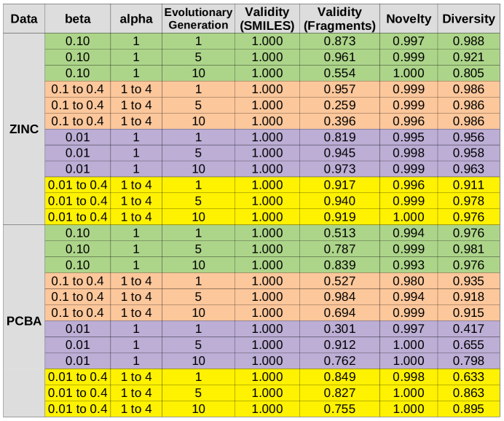Screen dimensions: 504x421
Task: Click the PCBA dataset label cell
Action: [24, 320]
